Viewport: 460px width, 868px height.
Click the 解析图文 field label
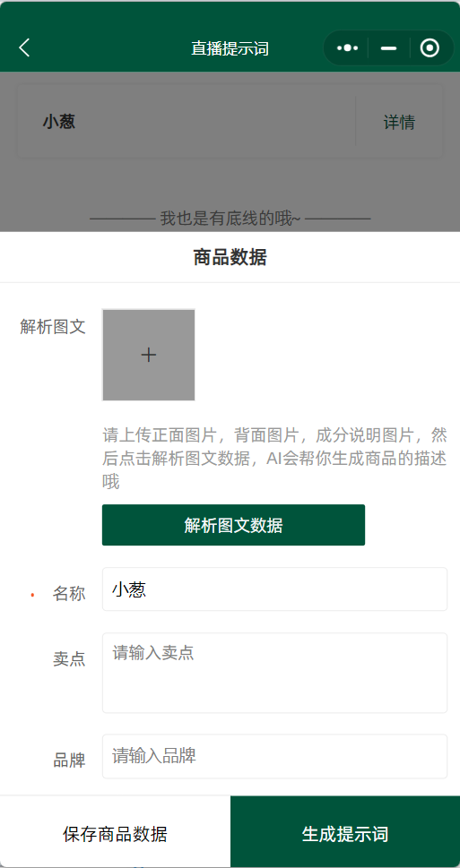point(53,327)
